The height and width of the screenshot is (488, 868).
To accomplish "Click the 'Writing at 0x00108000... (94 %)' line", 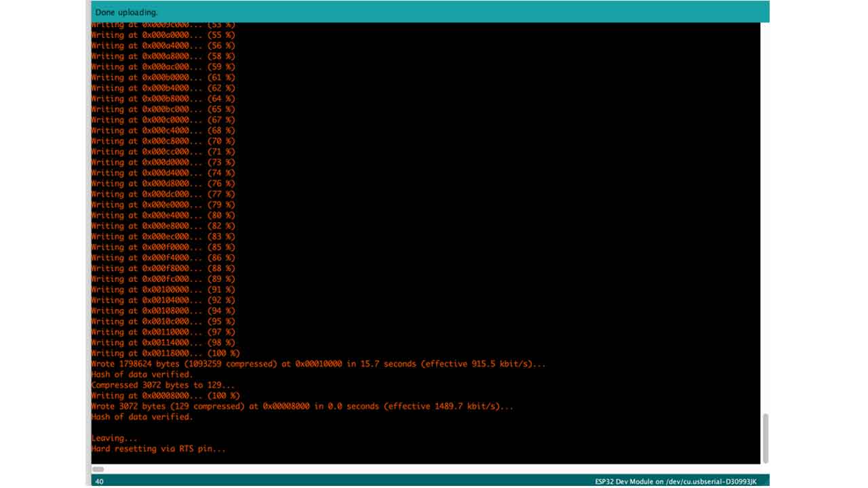I will pos(163,311).
